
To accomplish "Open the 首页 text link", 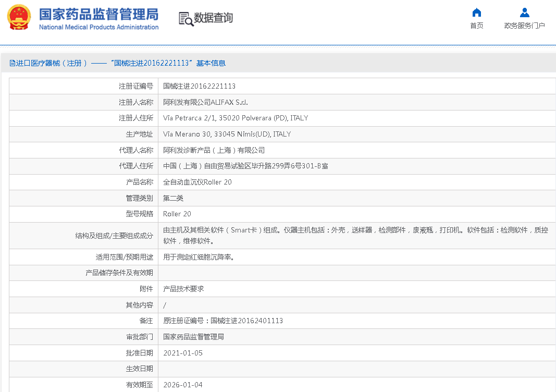I will coord(476,26).
